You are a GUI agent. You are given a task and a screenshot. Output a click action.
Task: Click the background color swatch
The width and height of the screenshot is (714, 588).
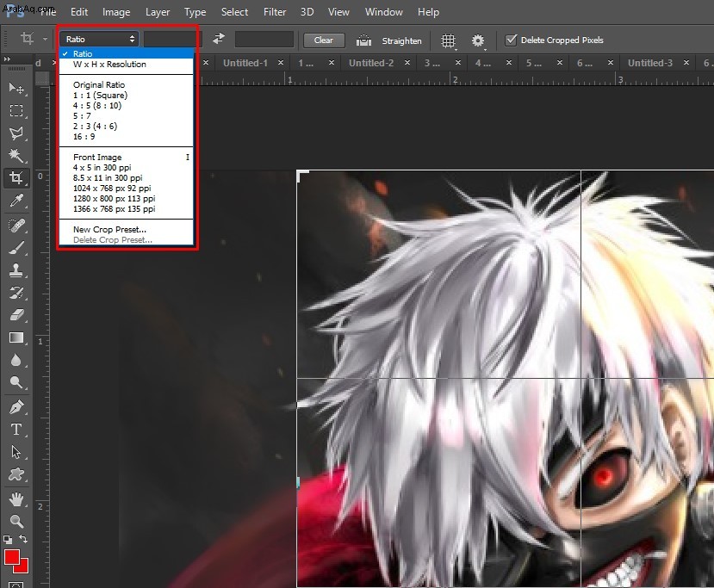pyautogui.click(x=23, y=567)
